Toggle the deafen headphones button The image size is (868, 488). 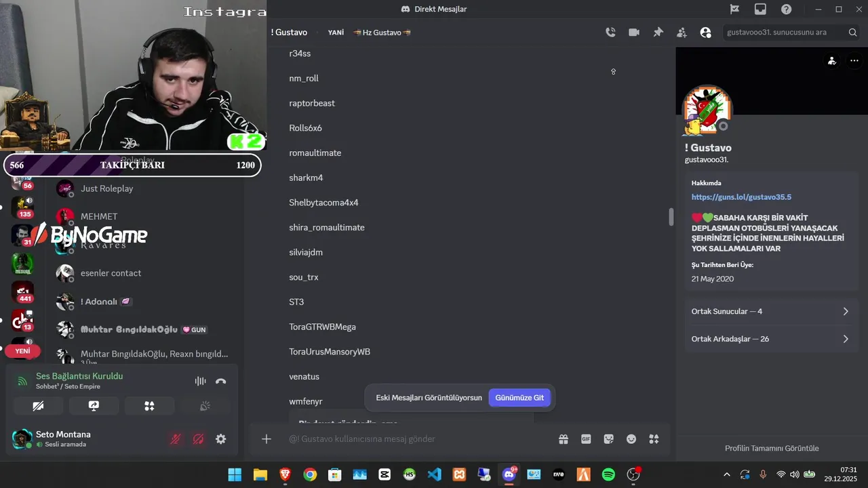tap(198, 439)
